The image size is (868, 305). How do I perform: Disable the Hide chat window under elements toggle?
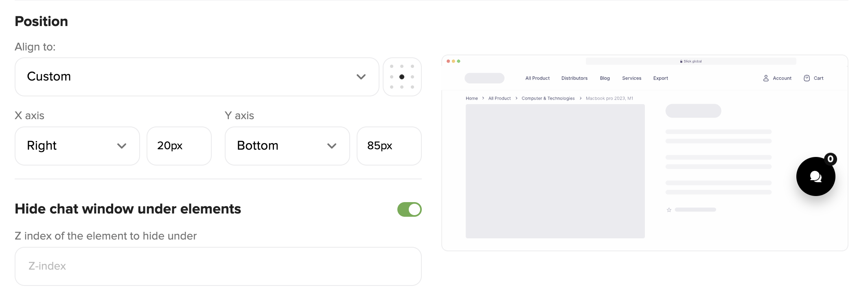(409, 209)
